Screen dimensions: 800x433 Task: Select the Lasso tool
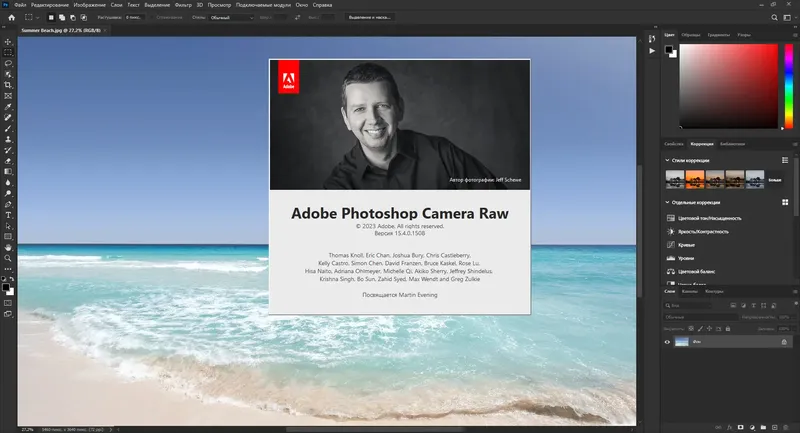(x=8, y=62)
